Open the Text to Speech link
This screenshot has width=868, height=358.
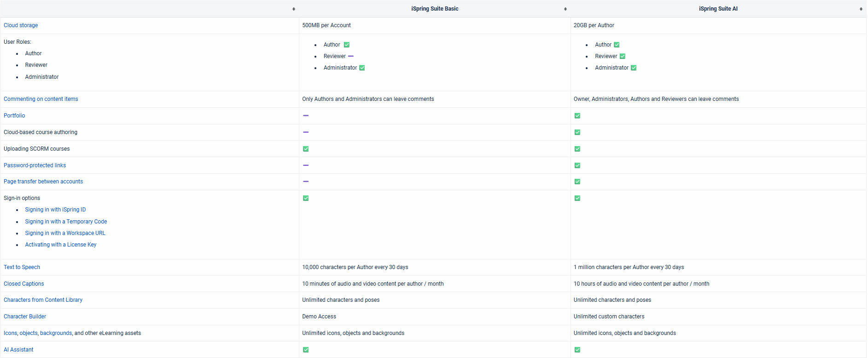click(x=22, y=267)
